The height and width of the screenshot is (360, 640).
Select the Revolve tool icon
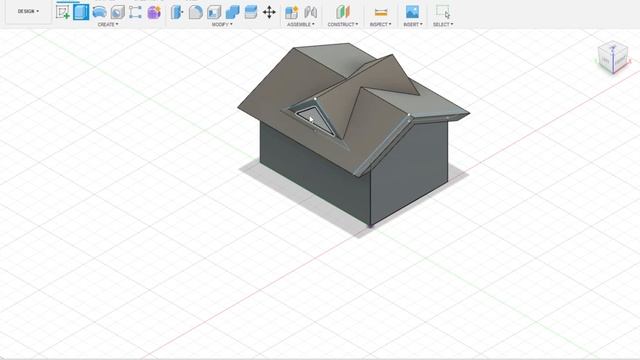[99, 12]
